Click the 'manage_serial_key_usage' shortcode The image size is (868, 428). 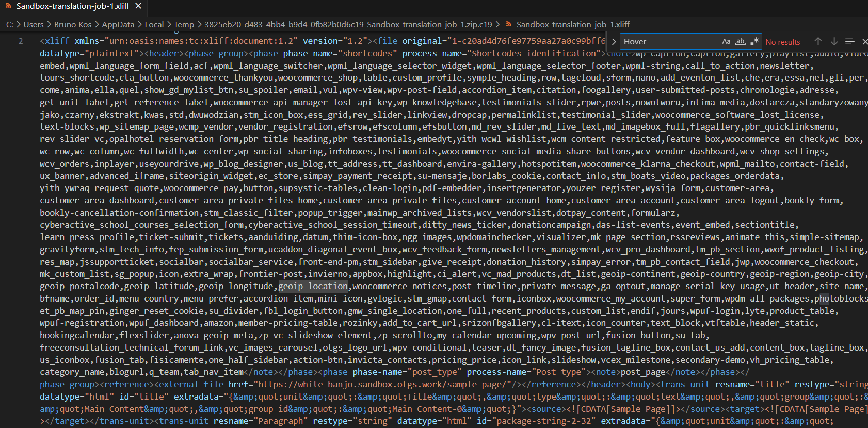708,286
